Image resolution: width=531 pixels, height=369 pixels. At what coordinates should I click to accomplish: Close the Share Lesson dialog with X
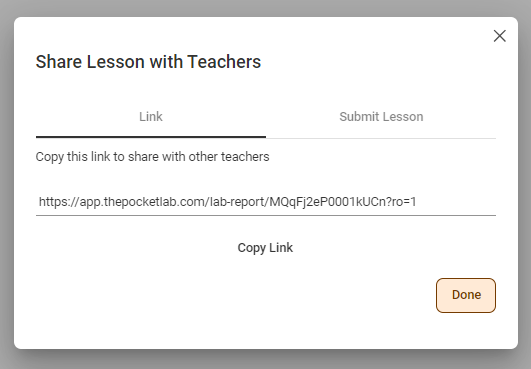pyautogui.click(x=500, y=36)
